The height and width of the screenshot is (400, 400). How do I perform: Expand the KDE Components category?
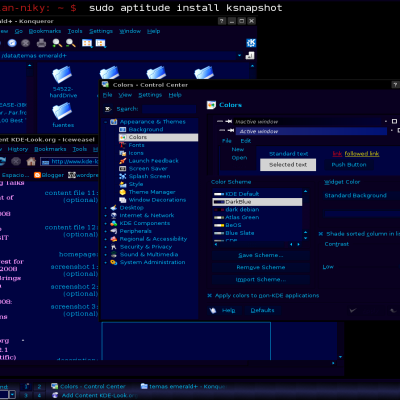pos(106,224)
